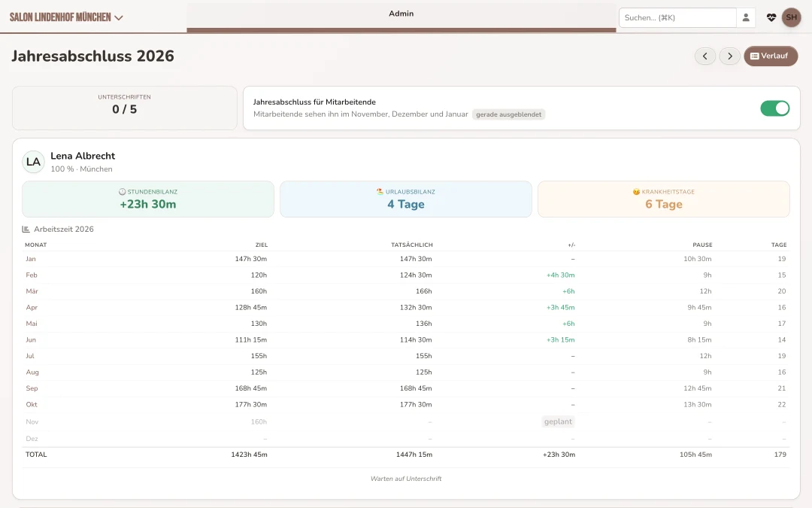The height and width of the screenshot is (508, 812).
Task: Select the Krankheitstage 6 Tage card
Action: click(663, 199)
